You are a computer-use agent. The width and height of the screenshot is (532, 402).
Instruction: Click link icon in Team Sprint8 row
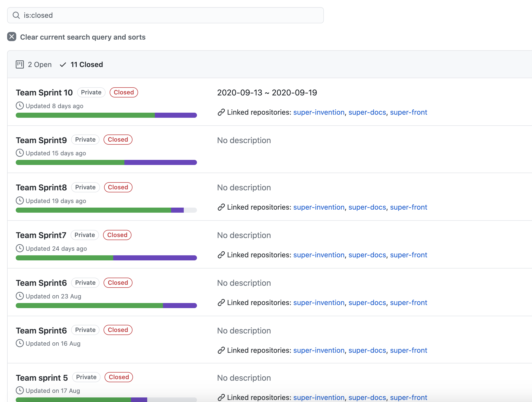[x=221, y=207]
